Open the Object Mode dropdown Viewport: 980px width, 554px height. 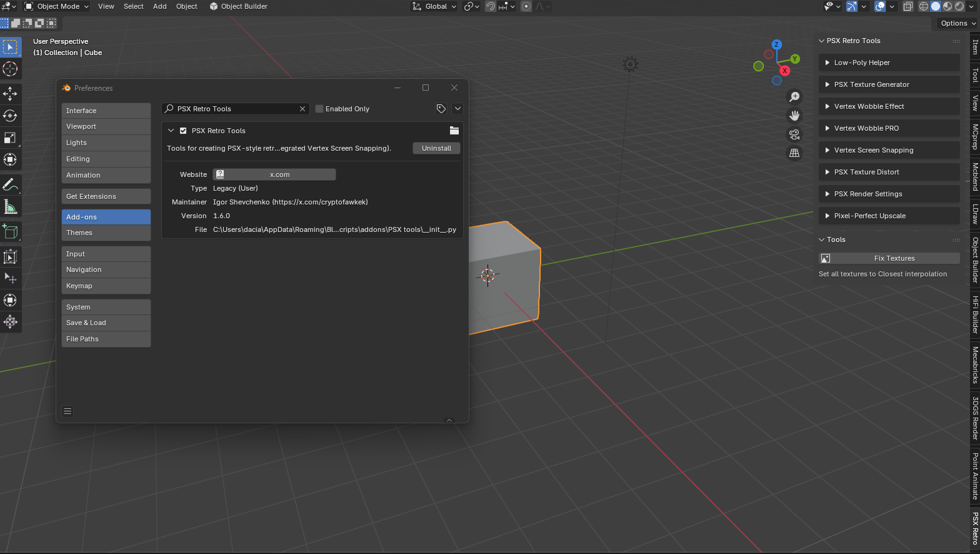(x=57, y=6)
